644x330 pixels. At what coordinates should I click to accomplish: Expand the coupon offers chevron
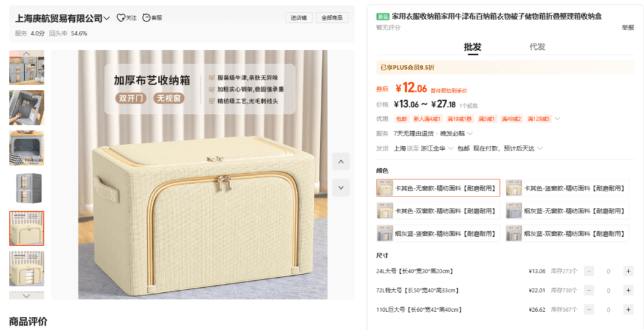point(557,119)
